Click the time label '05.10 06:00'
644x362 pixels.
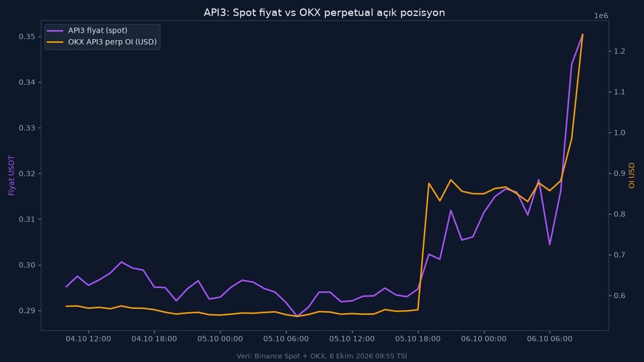coord(286,339)
